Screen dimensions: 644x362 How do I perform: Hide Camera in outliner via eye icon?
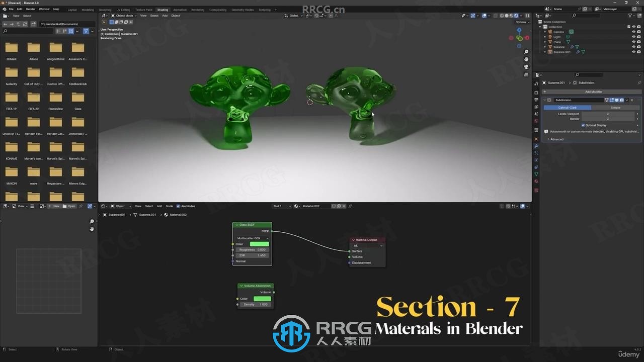click(x=633, y=32)
